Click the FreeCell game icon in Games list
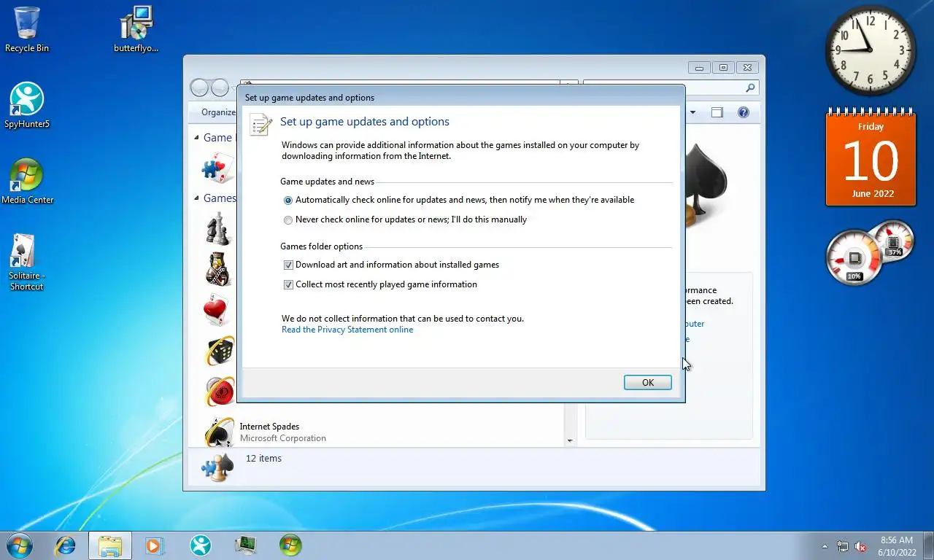 click(x=218, y=269)
